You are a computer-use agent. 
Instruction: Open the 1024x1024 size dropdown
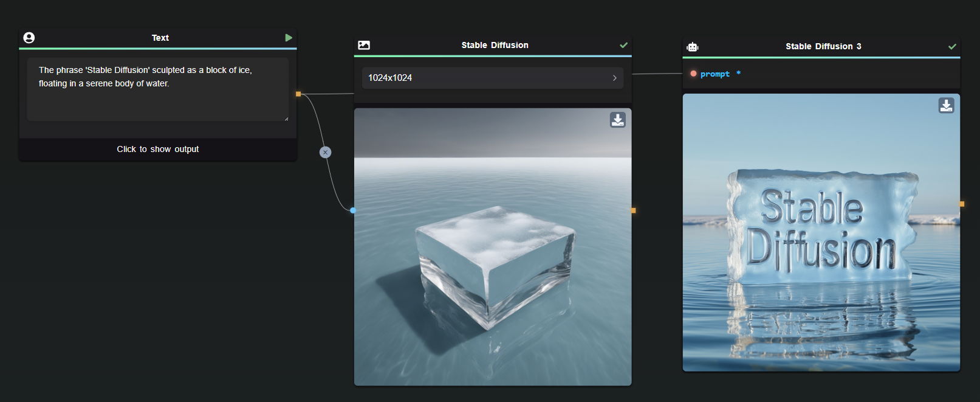tap(493, 78)
